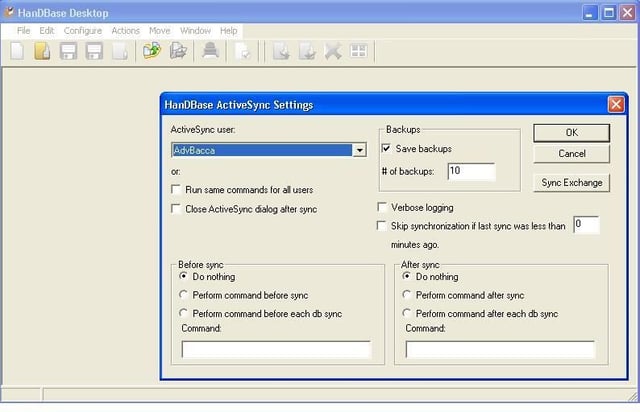Maximize the HanDBase Desktop window

pos(609,13)
